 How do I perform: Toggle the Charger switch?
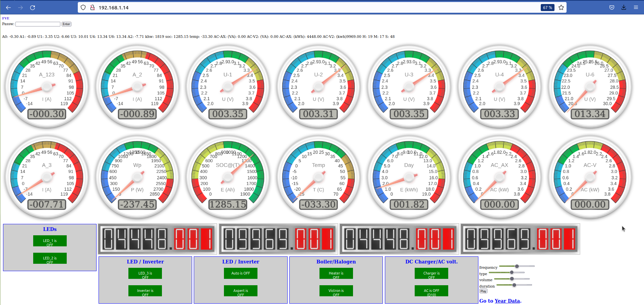coord(431,273)
